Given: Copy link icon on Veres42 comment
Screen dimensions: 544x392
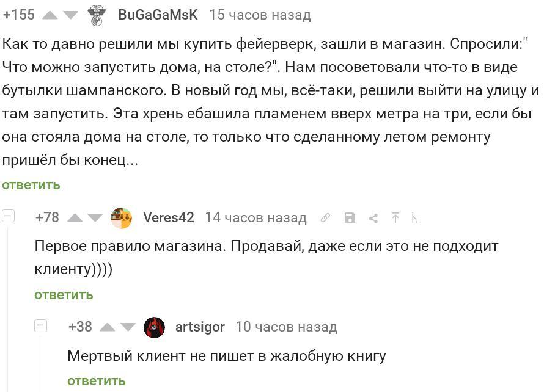Looking at the screenshot, I should pos(326,218).
